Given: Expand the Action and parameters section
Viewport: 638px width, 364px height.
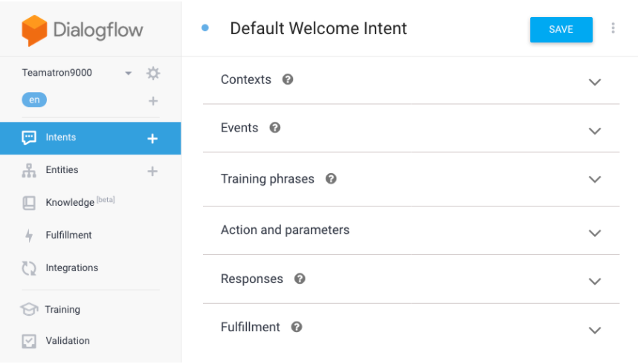Looking at the screenshot, I should 594,233.
